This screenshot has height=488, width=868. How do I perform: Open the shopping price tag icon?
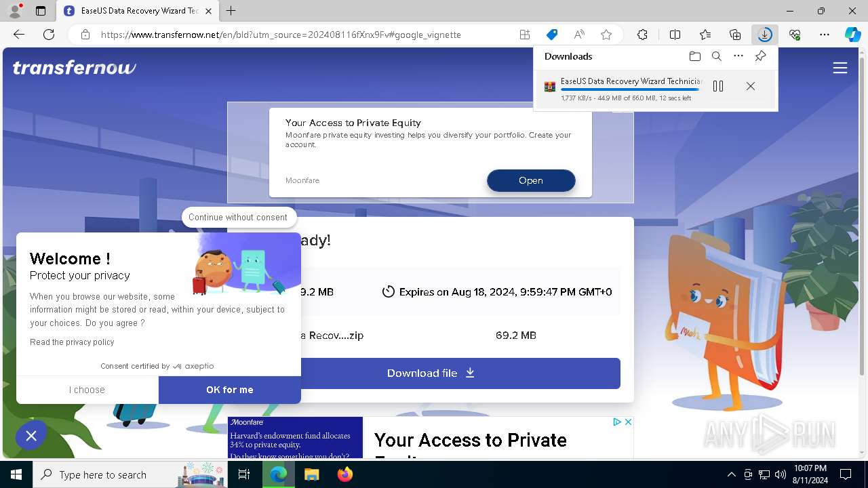552,35
